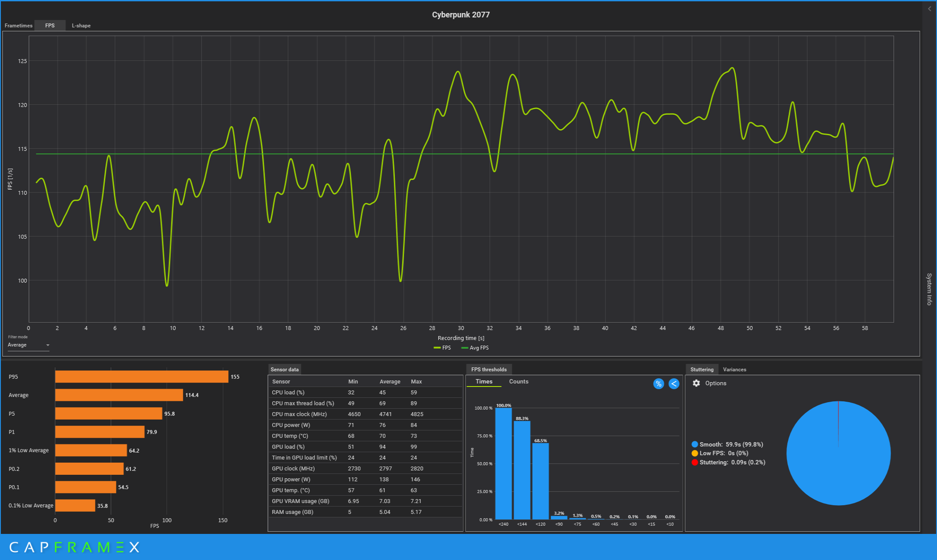This screenshot has width=937, height=560.
Task: Select the FPS graph tab
Action: click(x=50, y=25)
